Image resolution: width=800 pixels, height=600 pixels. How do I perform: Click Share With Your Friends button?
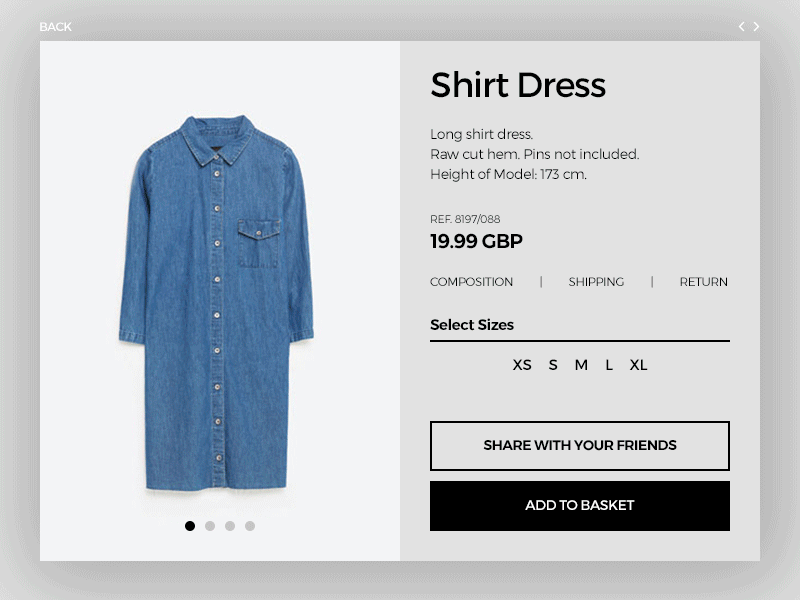(580, 446)
